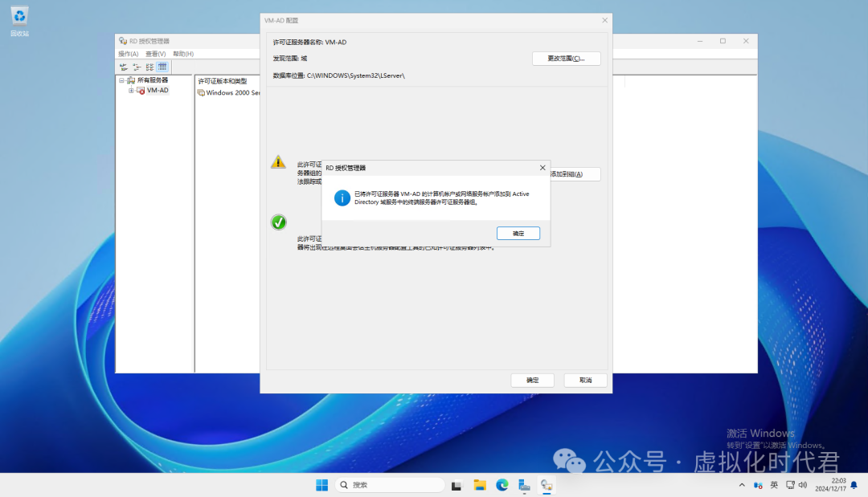Click the Windows Start button
This screenshot has height=497, width=868.
click(x=321, y=485)
